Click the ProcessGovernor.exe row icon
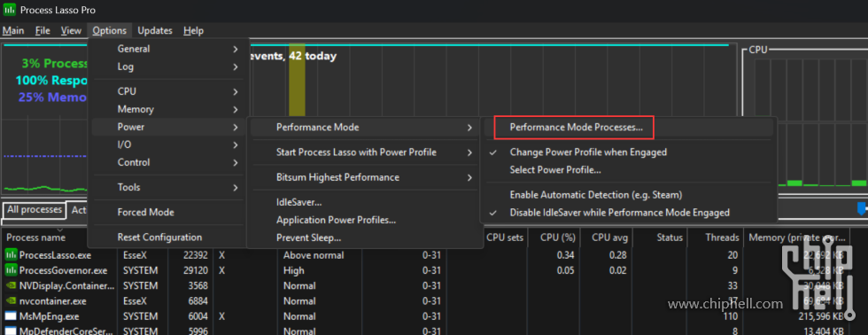The width and height of the screenshot is (868, 335). 11,271
